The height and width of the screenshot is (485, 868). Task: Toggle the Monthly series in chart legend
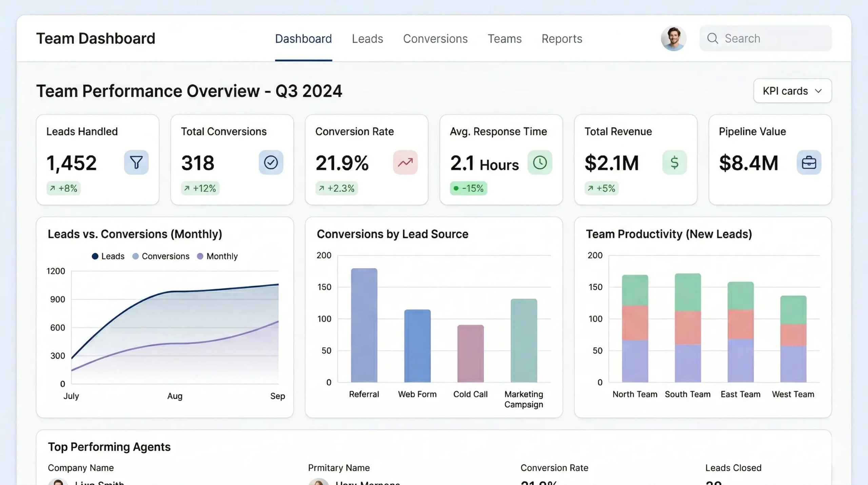tap(217, 256)
